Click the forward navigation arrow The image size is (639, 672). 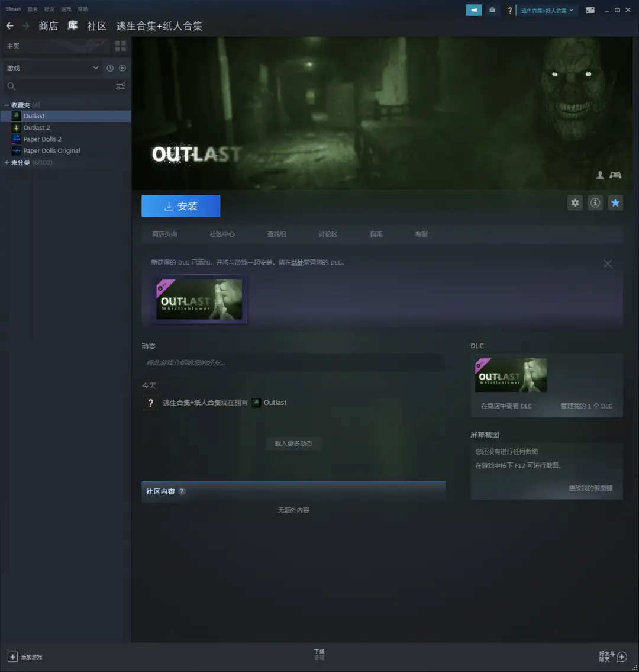pos(25,26)
